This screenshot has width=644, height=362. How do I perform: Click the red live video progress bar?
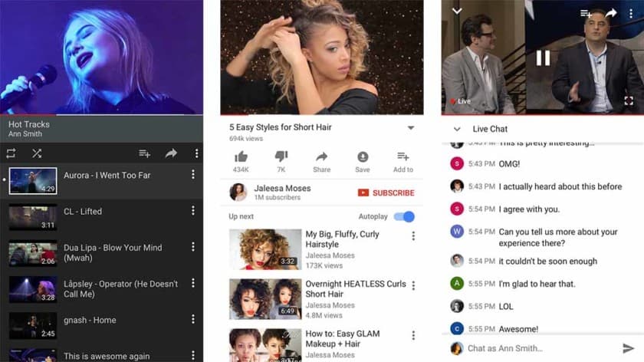[x=543, y=115]
